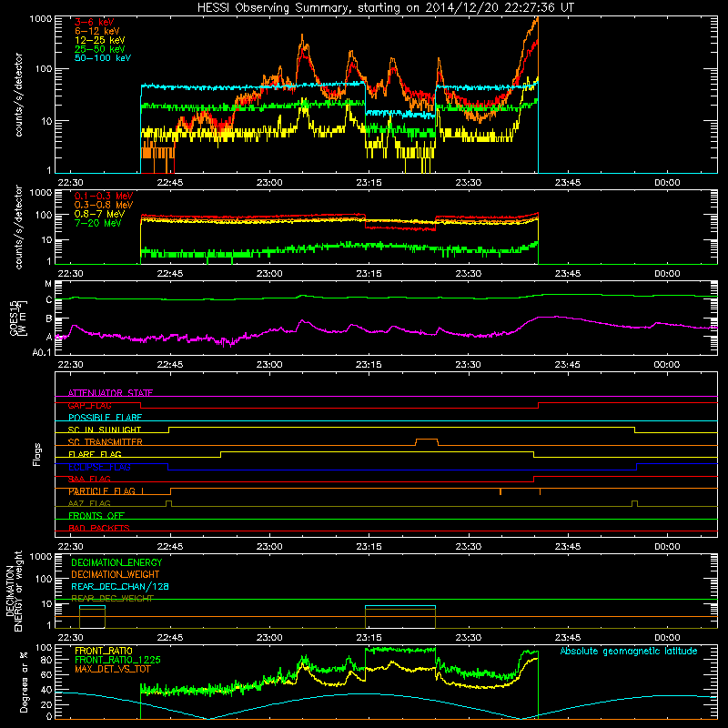728x728 pixels.
Task: Select the FRONTS_OFF flag label
Action: (x=96, y=516)
